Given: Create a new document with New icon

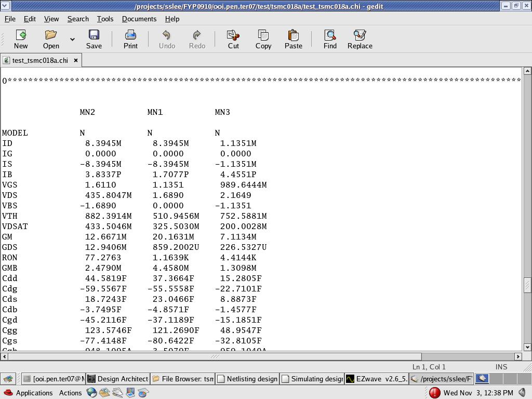Looking at the screenshot, I should (21, 39).
